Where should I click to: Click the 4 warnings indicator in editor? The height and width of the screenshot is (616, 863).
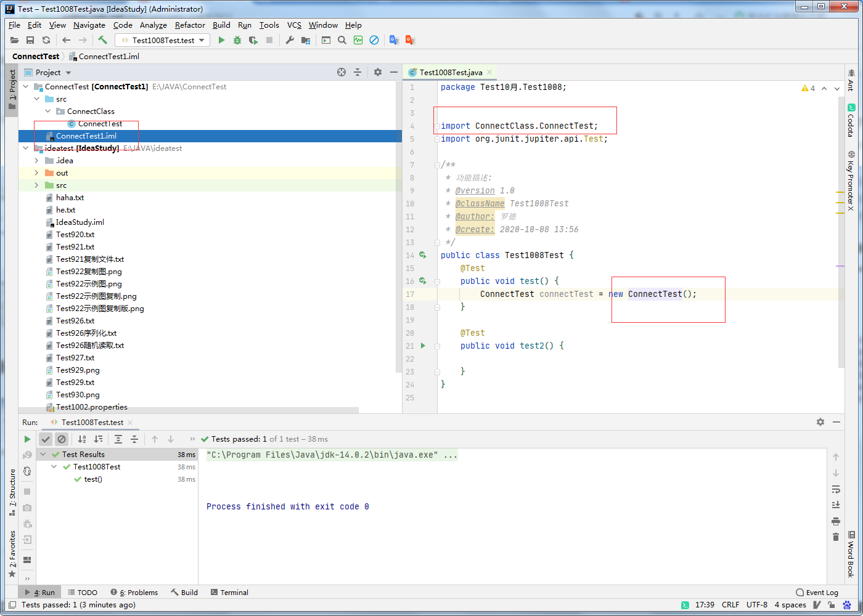808,88
